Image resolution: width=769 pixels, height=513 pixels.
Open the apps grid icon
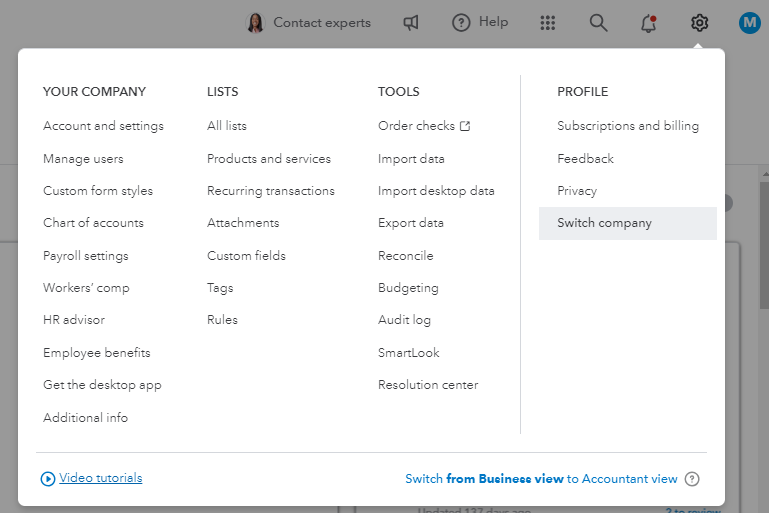click(547, 22)
